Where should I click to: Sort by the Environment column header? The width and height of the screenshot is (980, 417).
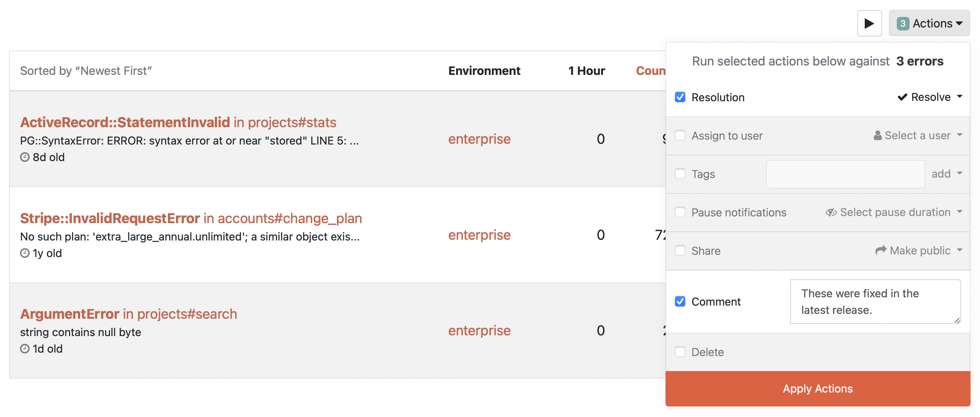[484, 71]
